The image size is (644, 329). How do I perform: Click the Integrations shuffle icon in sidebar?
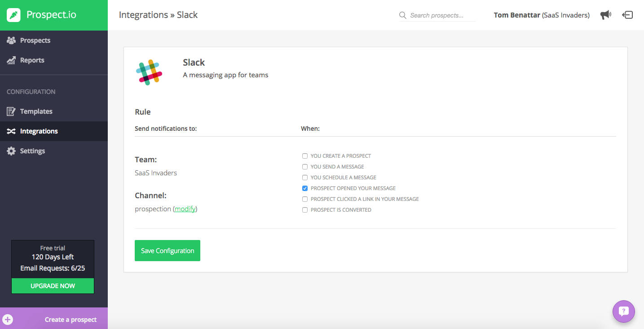11,131
